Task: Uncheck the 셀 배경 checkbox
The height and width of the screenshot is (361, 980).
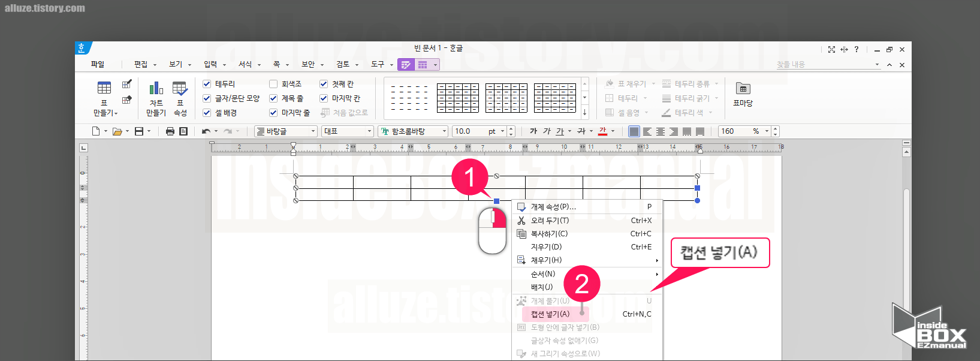Action: coord(207,113)
